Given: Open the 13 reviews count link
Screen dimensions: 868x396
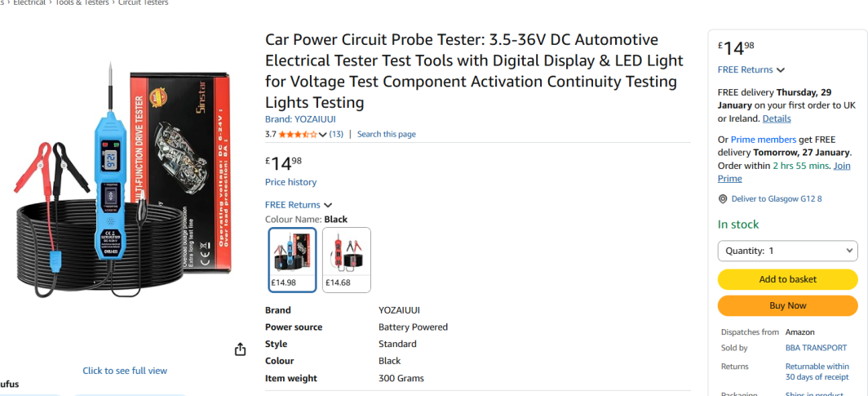Looking at the screenshot, I should [336, 134].
